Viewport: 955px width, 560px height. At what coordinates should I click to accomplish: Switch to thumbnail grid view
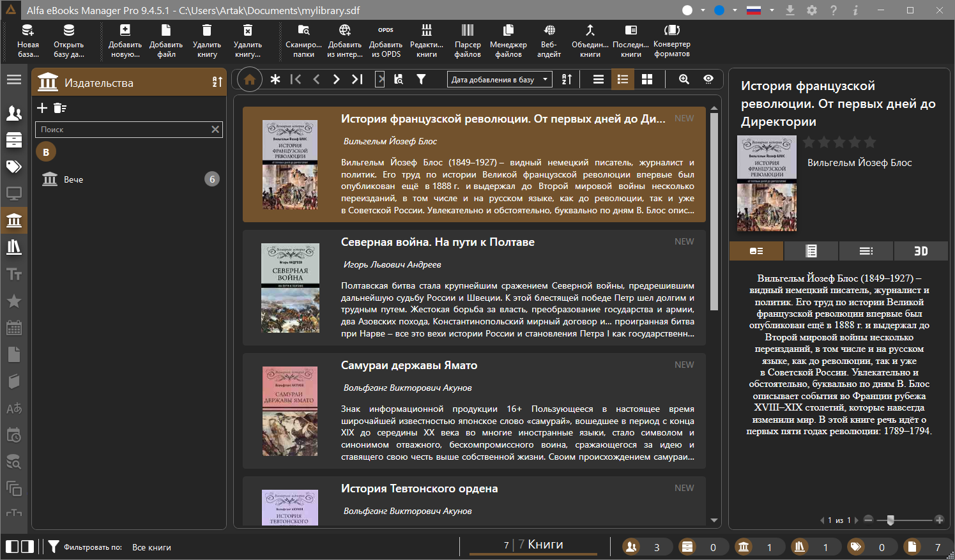(647, 79)
